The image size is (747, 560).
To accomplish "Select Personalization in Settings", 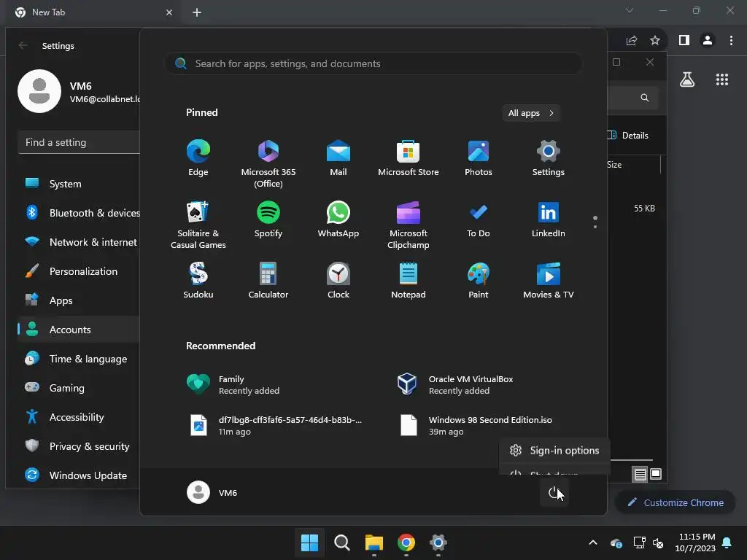I will [79, 271].
